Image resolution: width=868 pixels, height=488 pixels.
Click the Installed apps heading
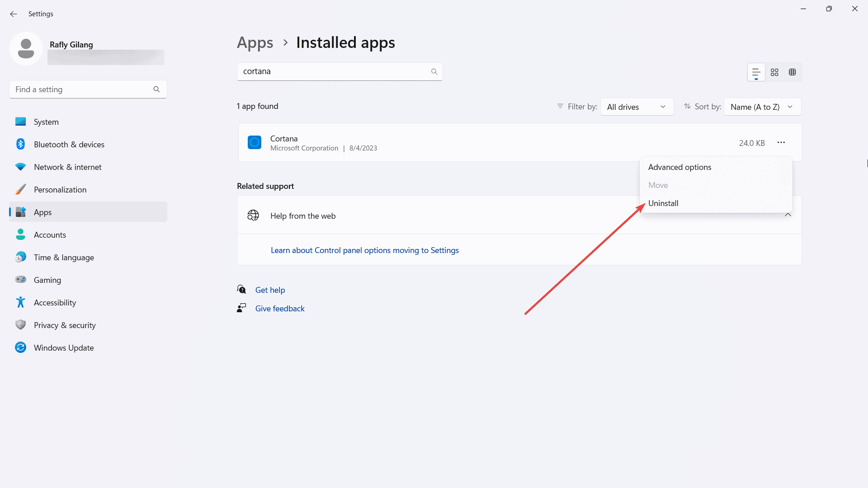[x=345, y=43]
